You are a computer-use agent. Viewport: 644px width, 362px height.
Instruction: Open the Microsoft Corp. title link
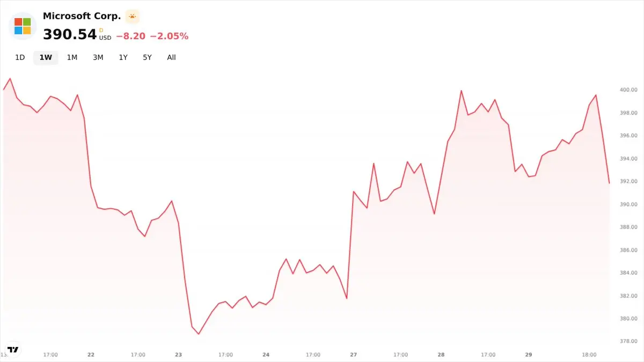coord(82,16)
